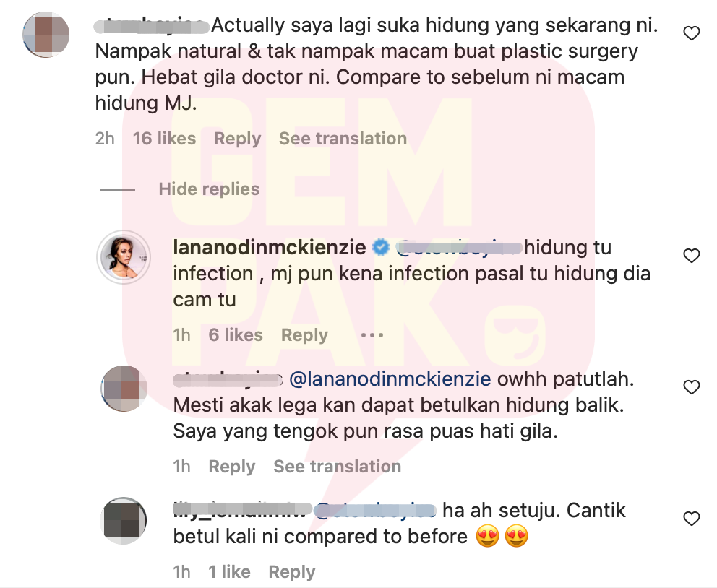Open the three-dots menu on lananodinmckienzie's reply

coord(372,335)
